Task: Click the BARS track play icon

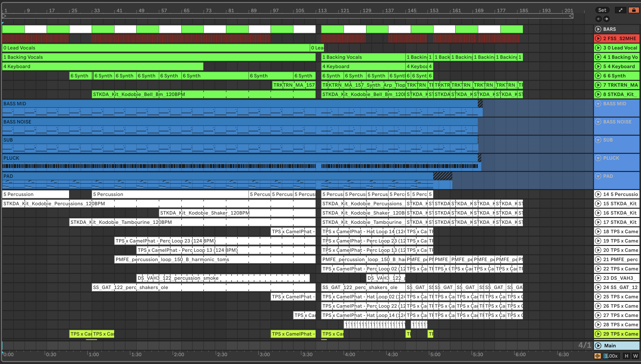Action: 598,29
